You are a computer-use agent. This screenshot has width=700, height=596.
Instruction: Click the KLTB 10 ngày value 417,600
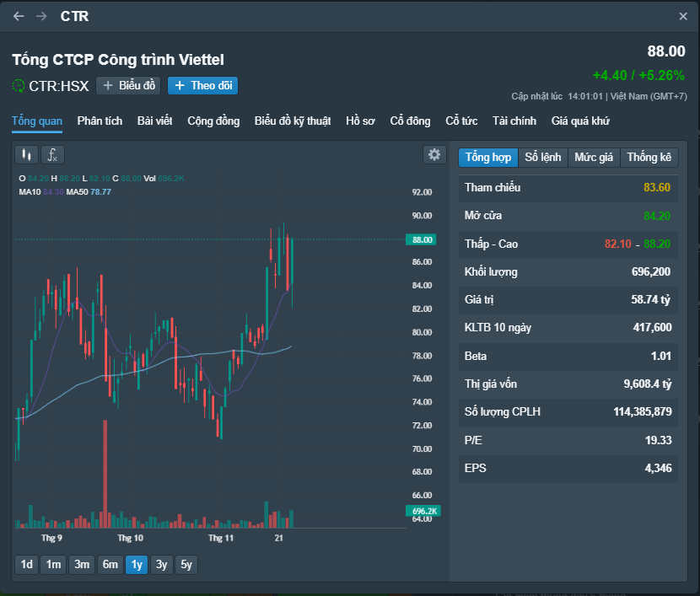tap(652, 327)
